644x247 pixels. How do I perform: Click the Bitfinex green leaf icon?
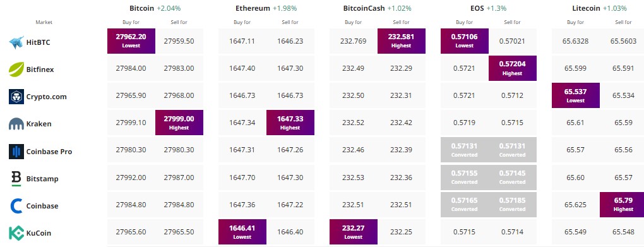[x=16, y=69]
